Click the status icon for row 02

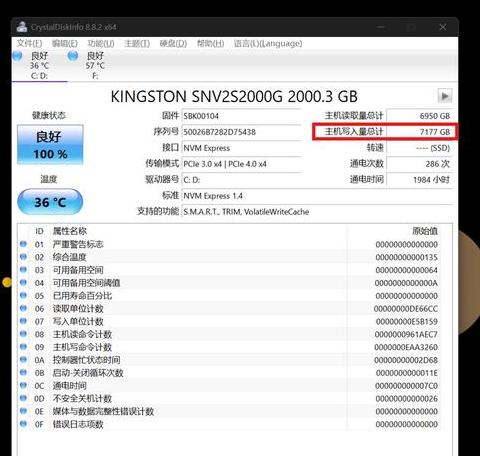pyautogui.click(x=23, y=257)
